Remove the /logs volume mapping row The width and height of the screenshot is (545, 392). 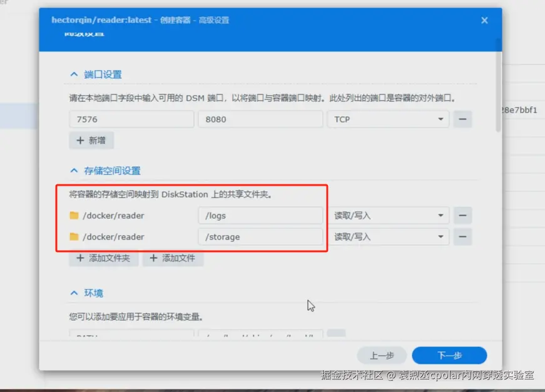[462, 215]
